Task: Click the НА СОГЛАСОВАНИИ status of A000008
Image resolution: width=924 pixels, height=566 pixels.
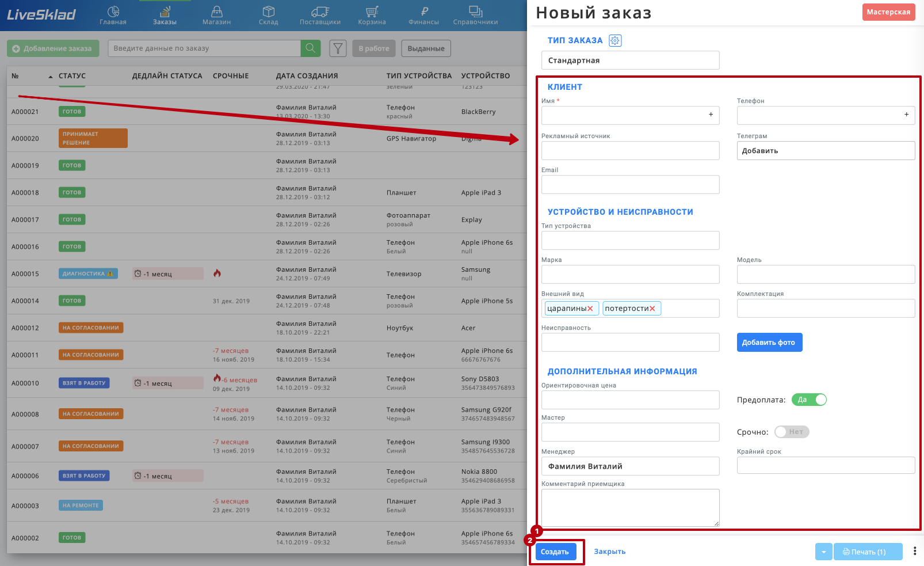Action: click(91, 414)
